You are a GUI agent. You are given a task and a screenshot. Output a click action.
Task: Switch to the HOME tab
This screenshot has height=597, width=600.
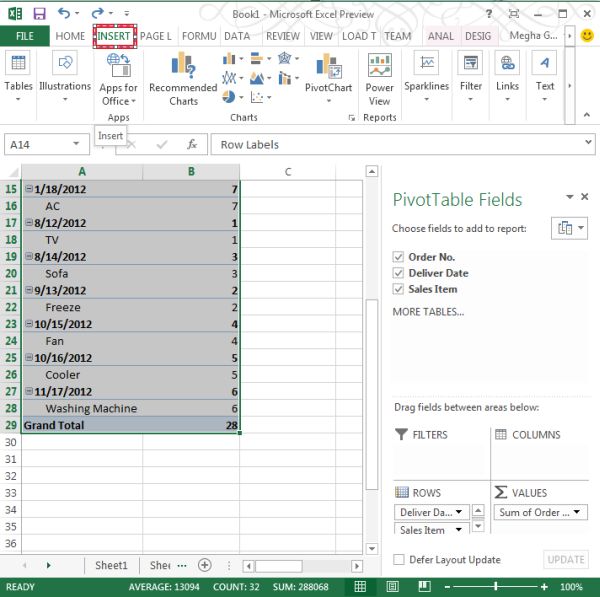pos(70,36)
